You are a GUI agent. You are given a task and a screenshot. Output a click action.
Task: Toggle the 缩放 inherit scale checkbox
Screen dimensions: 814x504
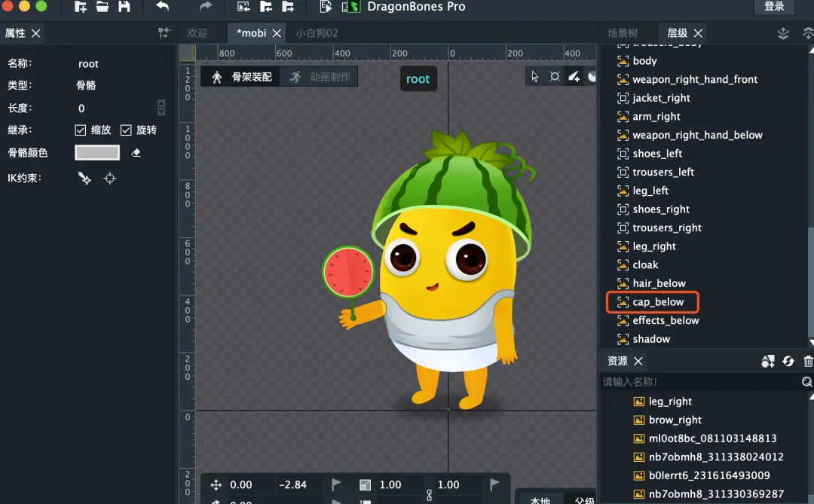coord(80,130)
